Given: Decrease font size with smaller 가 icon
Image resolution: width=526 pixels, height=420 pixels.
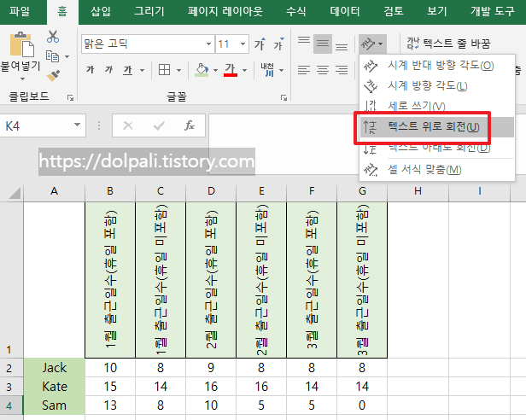Looking at the screenshot, I should [278, 44].
